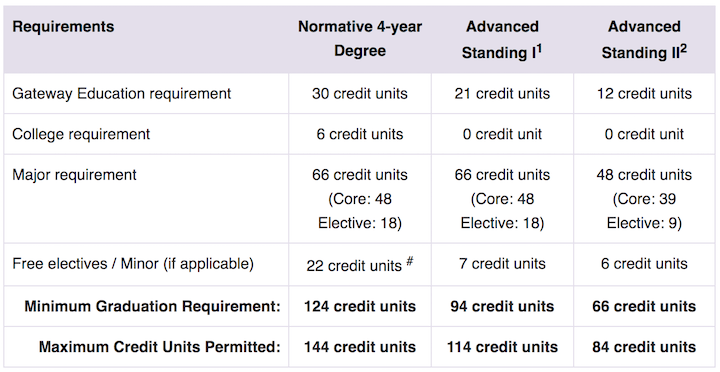Screen dimensions: 720x372
Task: Select the Normative 4-year Degree header
Action: [x=360, y=39]
